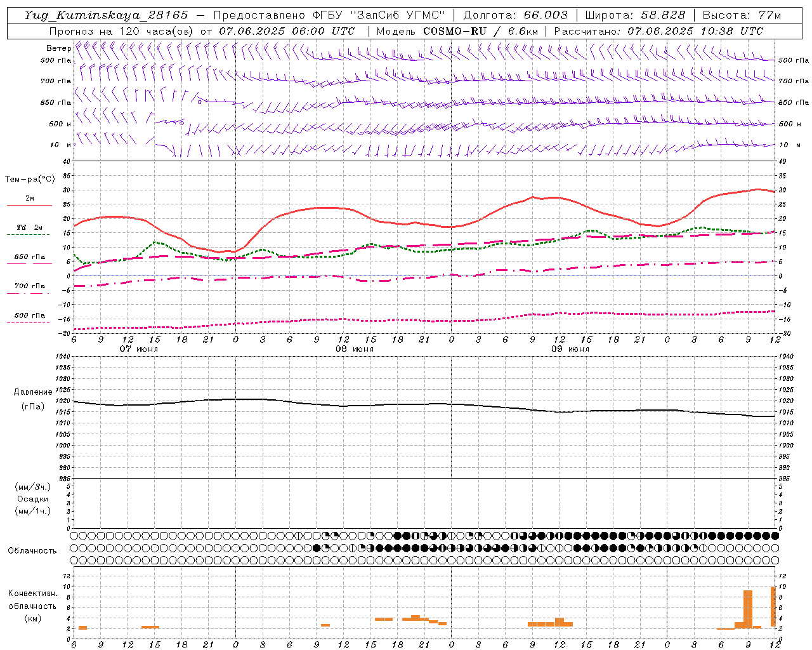Screen dimensions: 812x650
Task: Click the Высота: 77м field
Action: point(742,15)
